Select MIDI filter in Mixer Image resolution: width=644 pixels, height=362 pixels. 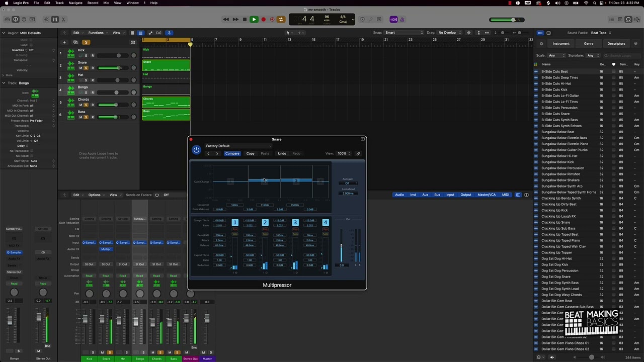[x=505, y=195]
